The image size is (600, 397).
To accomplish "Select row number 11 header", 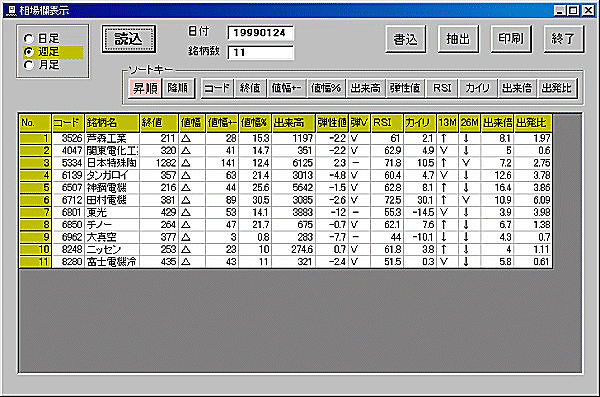I will coord(35,262).
